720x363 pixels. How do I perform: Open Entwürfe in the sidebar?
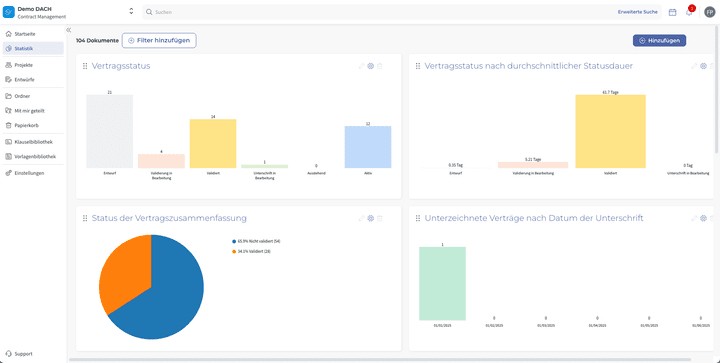(33, 79)
